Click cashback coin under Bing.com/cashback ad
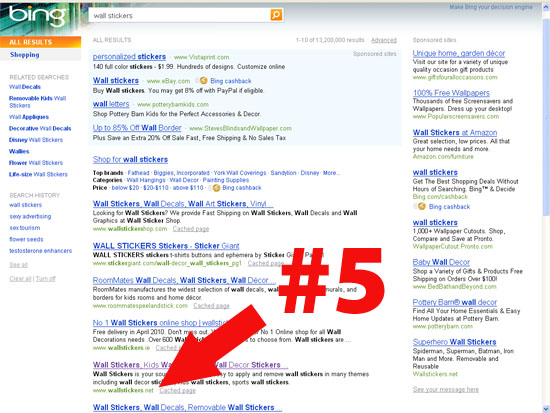 pos(422,206)
